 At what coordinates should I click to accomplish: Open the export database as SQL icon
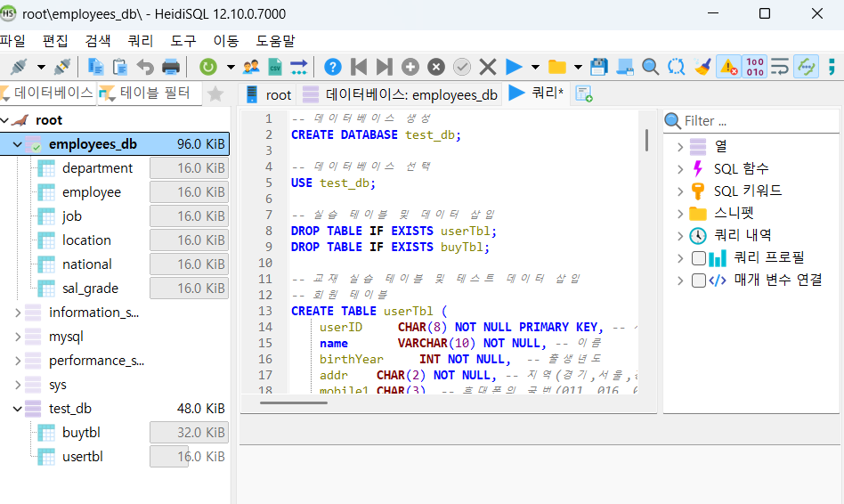(x=299, y=67)
